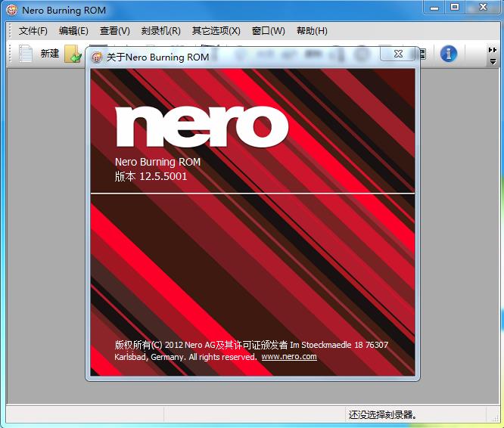Open the 帮助(H) menu
This screenshot has width=504, height=428.
coord(312,31)
